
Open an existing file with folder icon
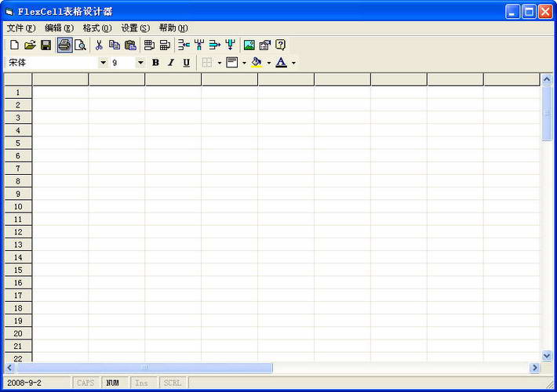click(x=30, y=45)
